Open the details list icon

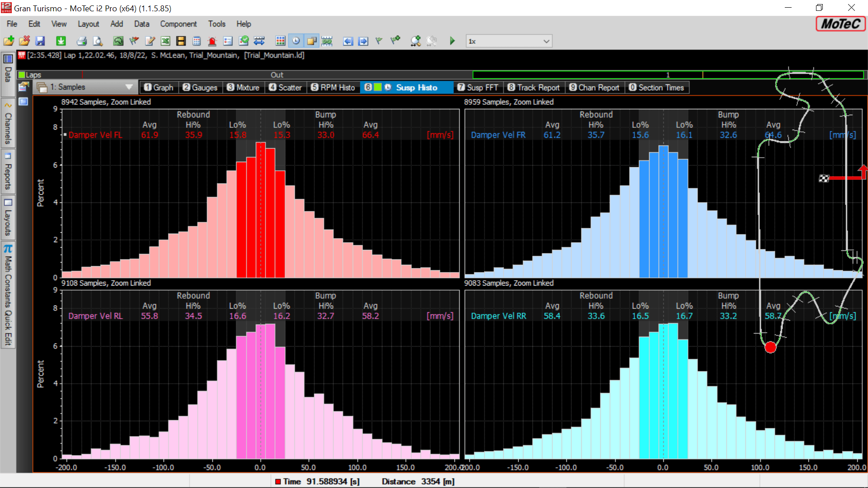point(228,41)
